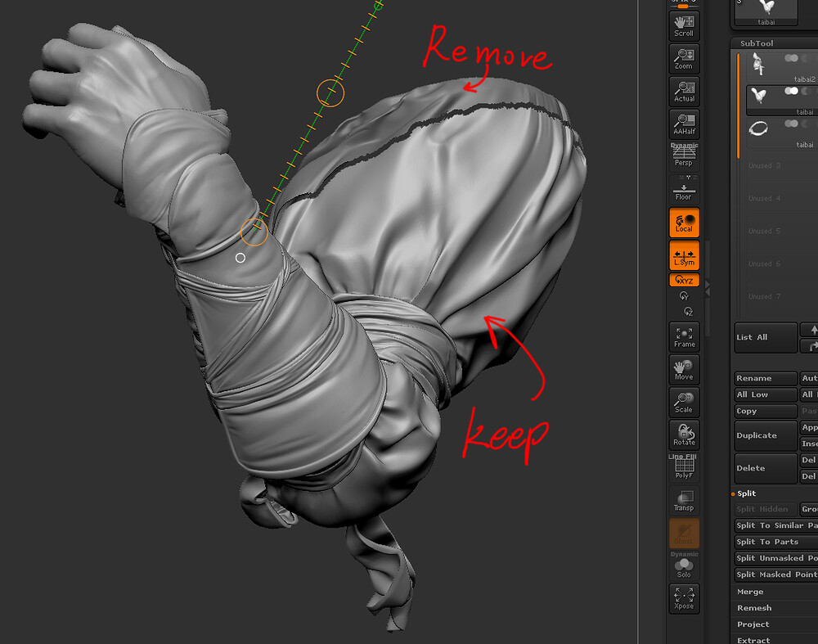Open the Xpose view icon
The height and width of the screenshot is (644, 818).
point(684,599)
